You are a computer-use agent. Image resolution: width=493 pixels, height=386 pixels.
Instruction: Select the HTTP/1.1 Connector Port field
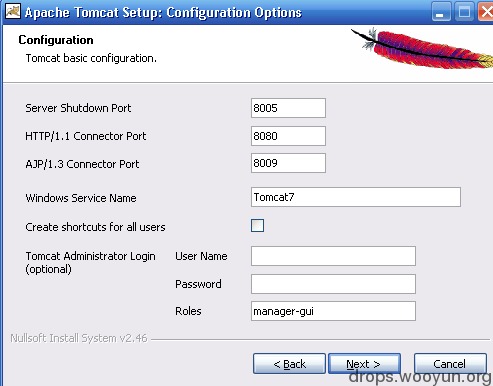coord(288,136)
